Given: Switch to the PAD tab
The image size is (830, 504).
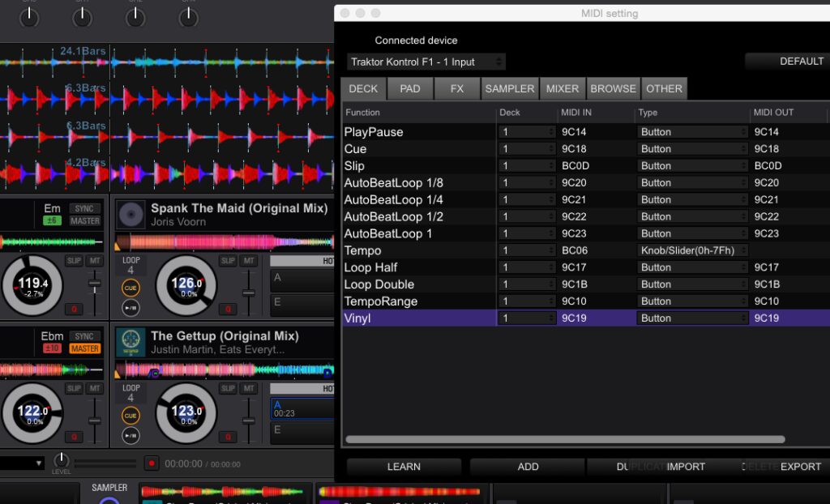Looking at the screenshot, I should pos(409,88).
